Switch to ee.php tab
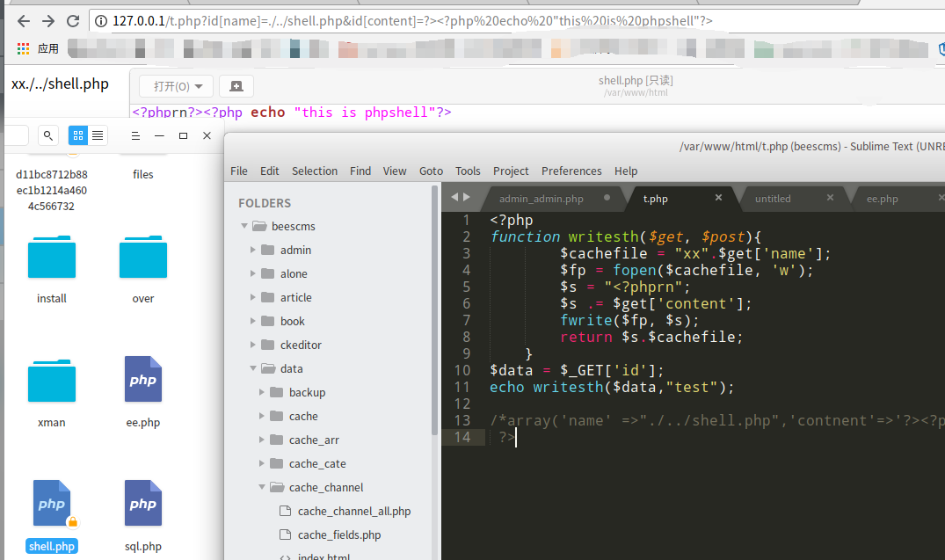Viewport: 945px width, 560px height. click(882, 199)
